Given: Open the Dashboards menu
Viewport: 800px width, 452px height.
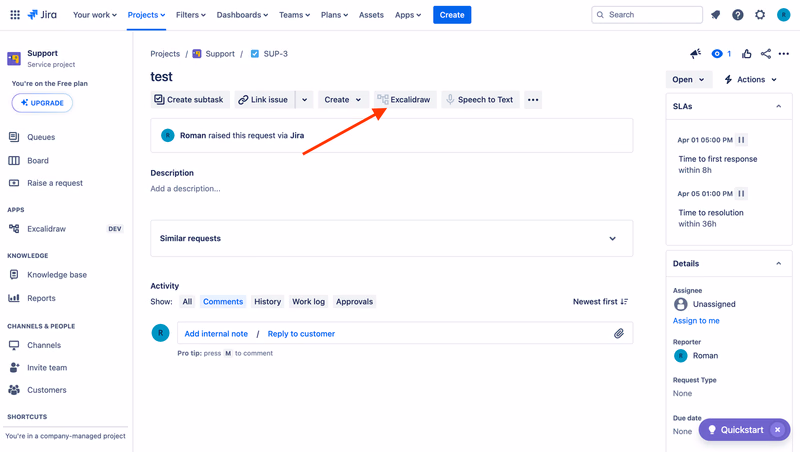Looking at the screenshot, I should click(242, 15).
